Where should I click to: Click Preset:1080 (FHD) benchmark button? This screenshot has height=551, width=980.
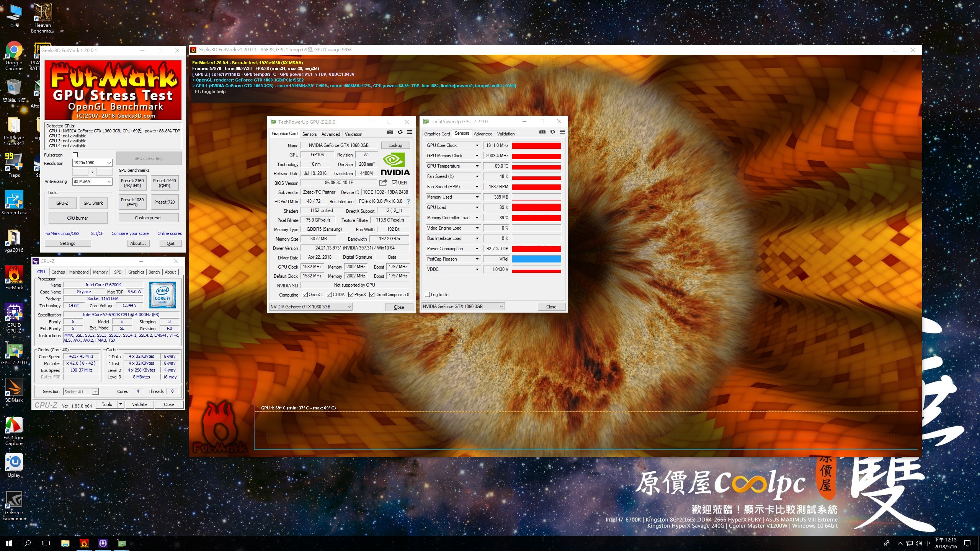coord(132,202)
